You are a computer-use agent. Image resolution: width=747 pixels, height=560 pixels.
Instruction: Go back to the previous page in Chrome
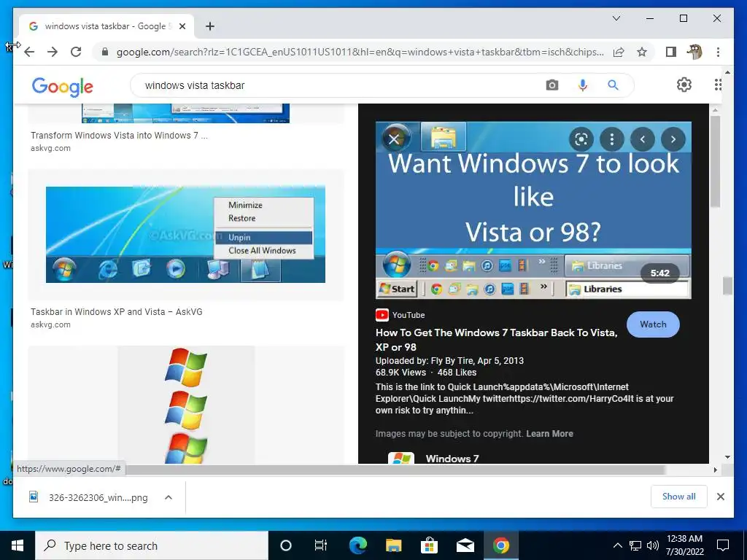(x=29, y=52)
